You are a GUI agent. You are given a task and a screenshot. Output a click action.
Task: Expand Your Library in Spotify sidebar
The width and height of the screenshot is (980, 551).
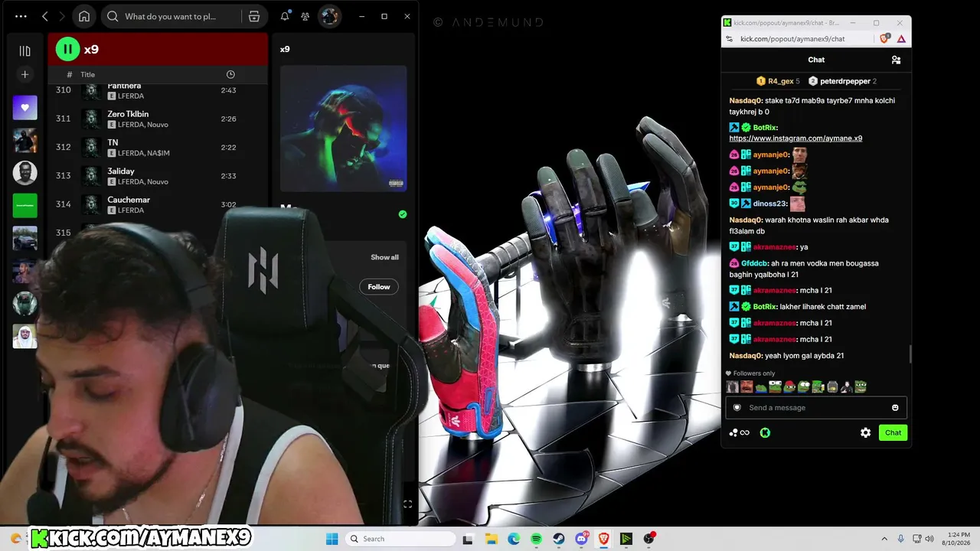click(x=24, y=51)
